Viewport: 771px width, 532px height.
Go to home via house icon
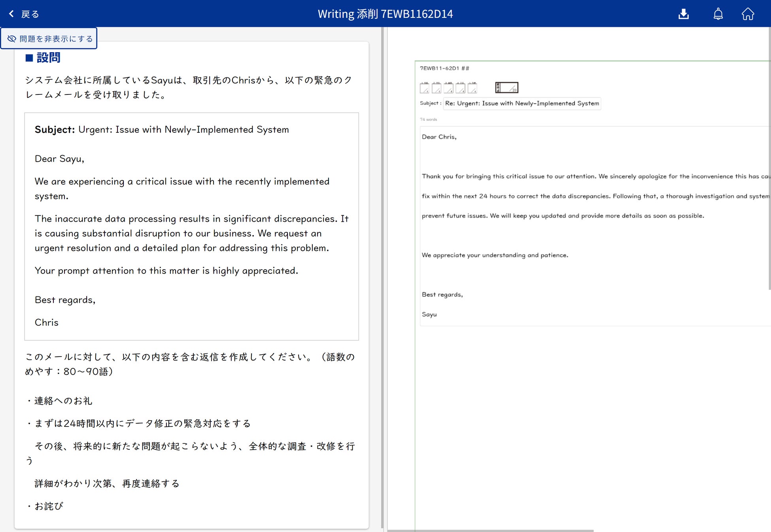pyautogui.click(x=747, y=14)
